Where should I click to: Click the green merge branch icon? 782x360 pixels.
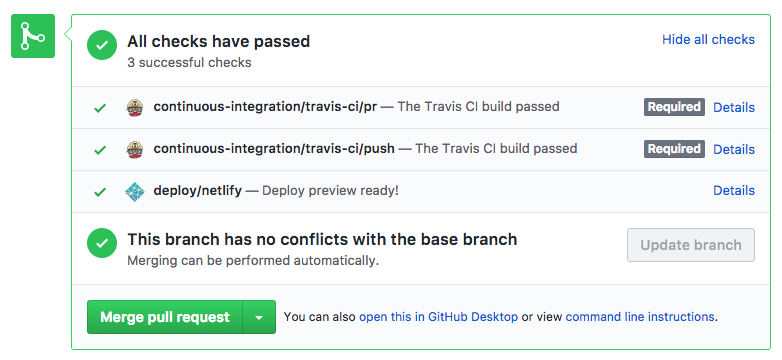(x=33, y=36)
